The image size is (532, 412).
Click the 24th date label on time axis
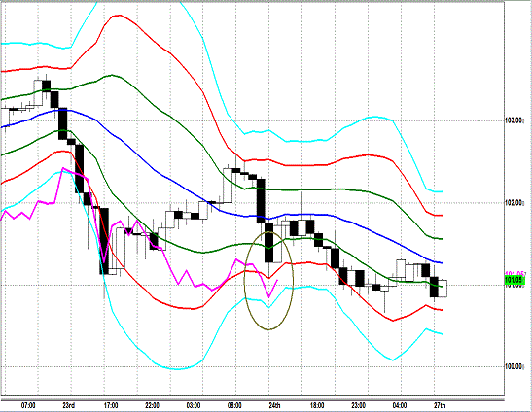[x=274, y=405]
